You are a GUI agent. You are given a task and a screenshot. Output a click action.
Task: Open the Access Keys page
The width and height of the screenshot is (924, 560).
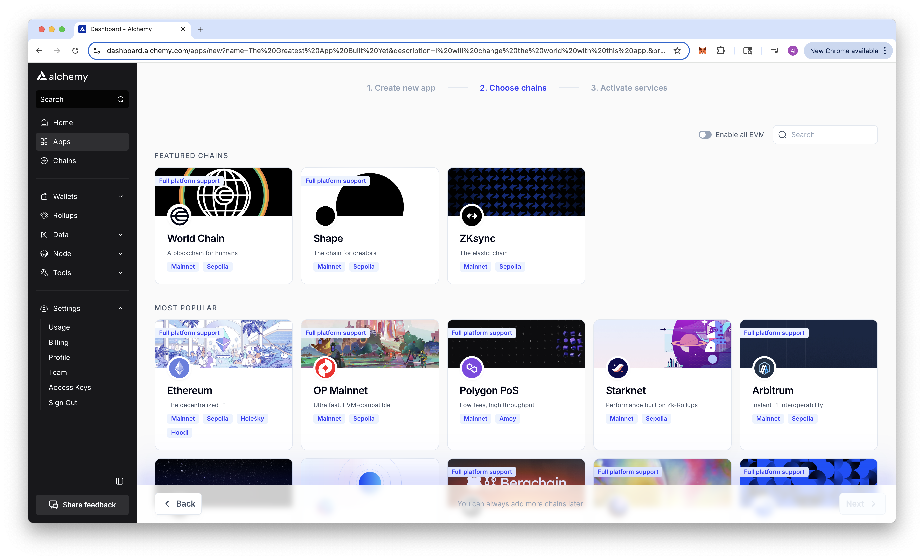(x=70, y=387)
